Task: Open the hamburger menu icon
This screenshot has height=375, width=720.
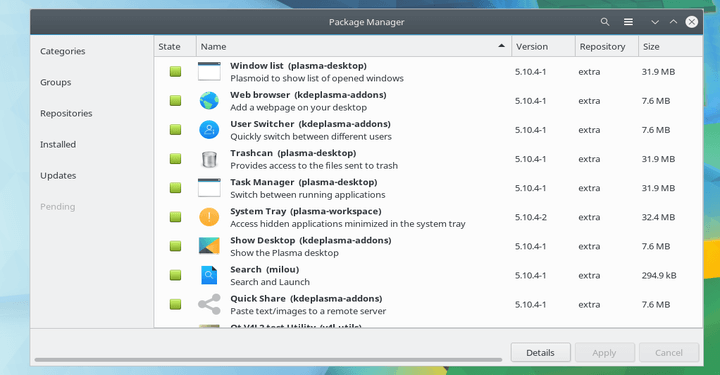Action: (628, 22)
